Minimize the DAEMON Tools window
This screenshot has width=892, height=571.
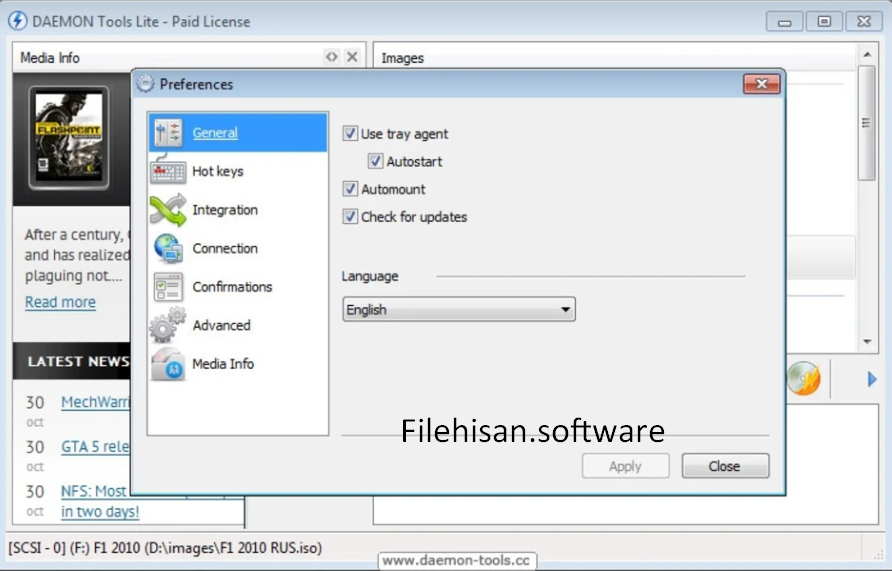pos(784,22)
